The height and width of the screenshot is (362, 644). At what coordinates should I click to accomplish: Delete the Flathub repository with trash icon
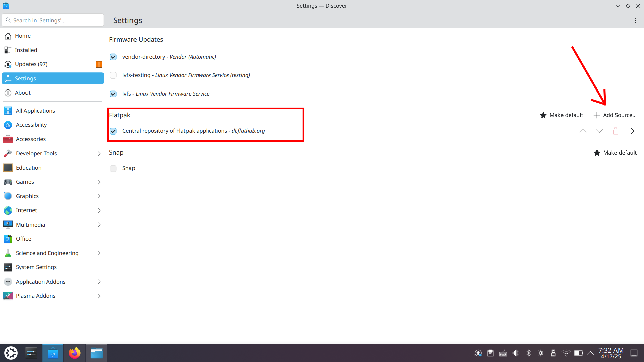616,131
